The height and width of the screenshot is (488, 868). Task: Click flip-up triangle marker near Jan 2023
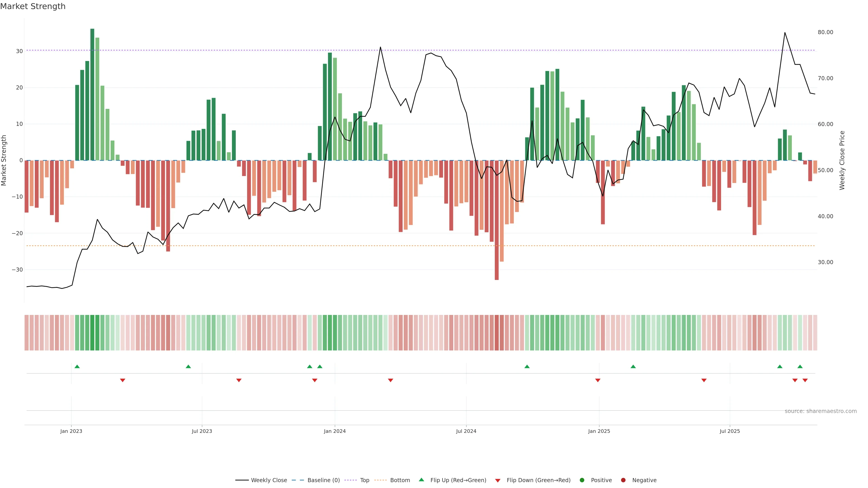(x=77, y=366)
